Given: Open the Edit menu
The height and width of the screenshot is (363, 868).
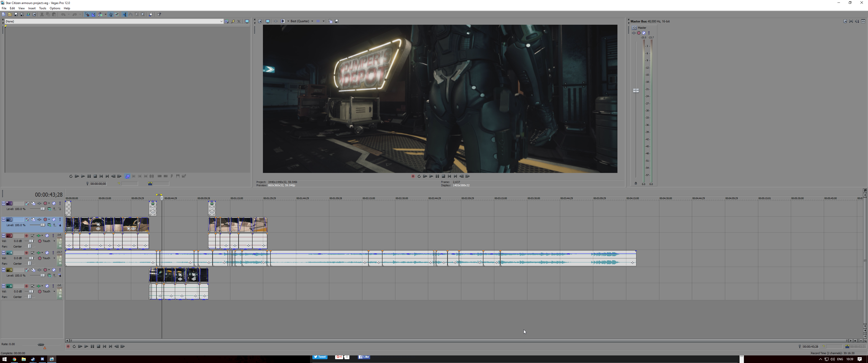Looking at the screenshot, I should [12, 8].
